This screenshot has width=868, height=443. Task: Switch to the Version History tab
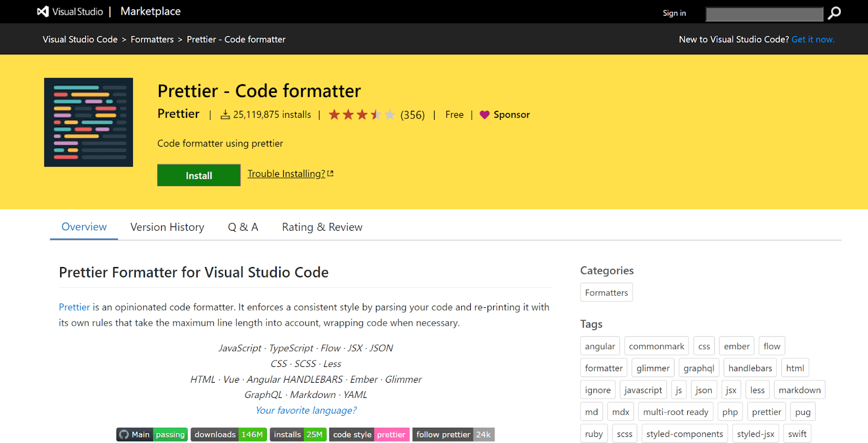pos(167,227)
